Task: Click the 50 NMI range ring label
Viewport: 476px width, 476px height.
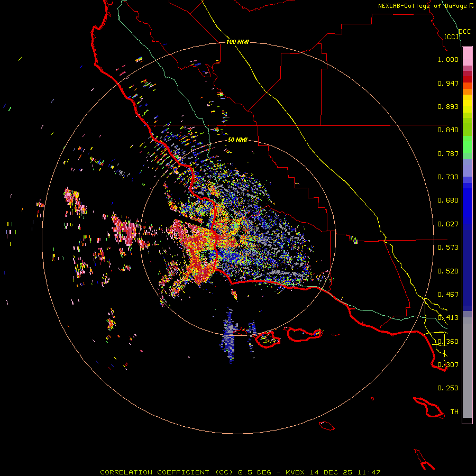Action: click(237, 140)
